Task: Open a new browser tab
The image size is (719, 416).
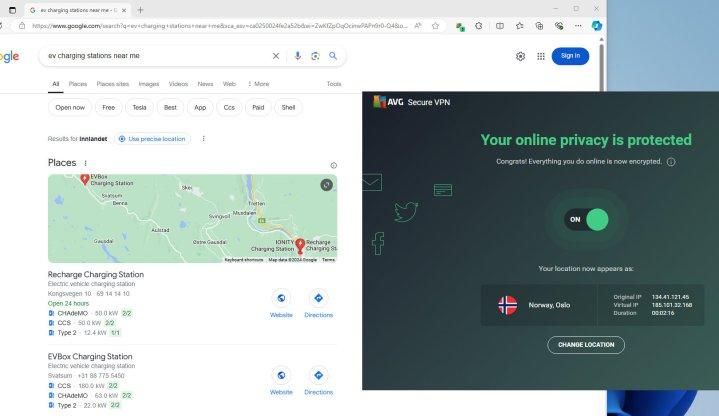Action: tap(140, 10)
